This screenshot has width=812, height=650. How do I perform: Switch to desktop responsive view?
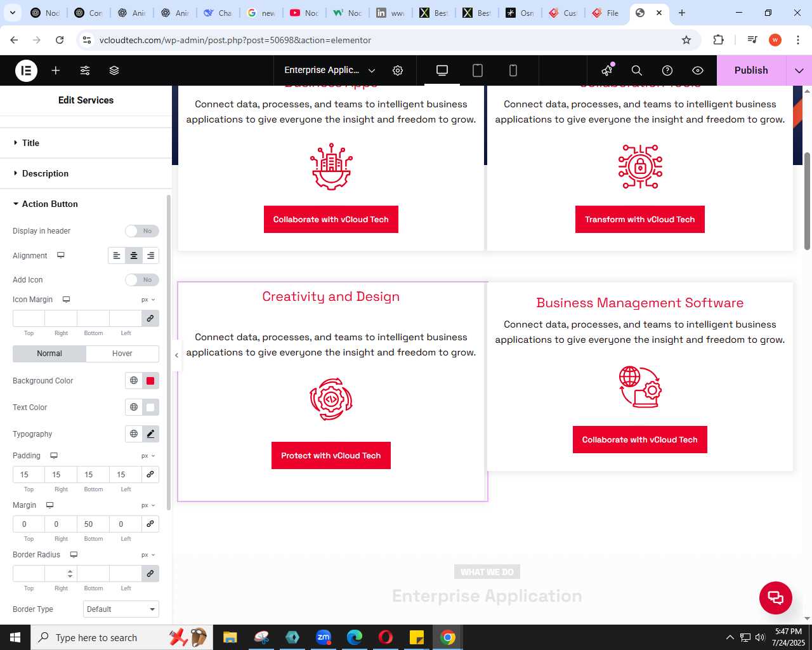[x=442, y=70]
